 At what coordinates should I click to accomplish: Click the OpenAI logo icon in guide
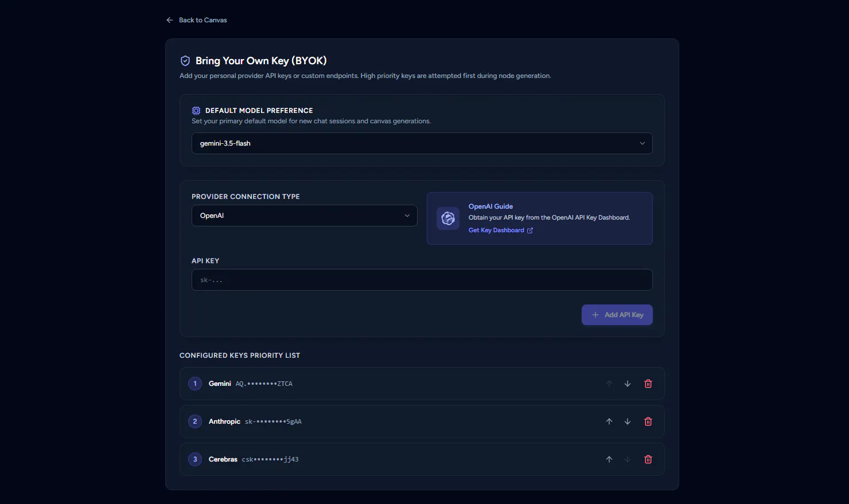(x=448, y=218)
